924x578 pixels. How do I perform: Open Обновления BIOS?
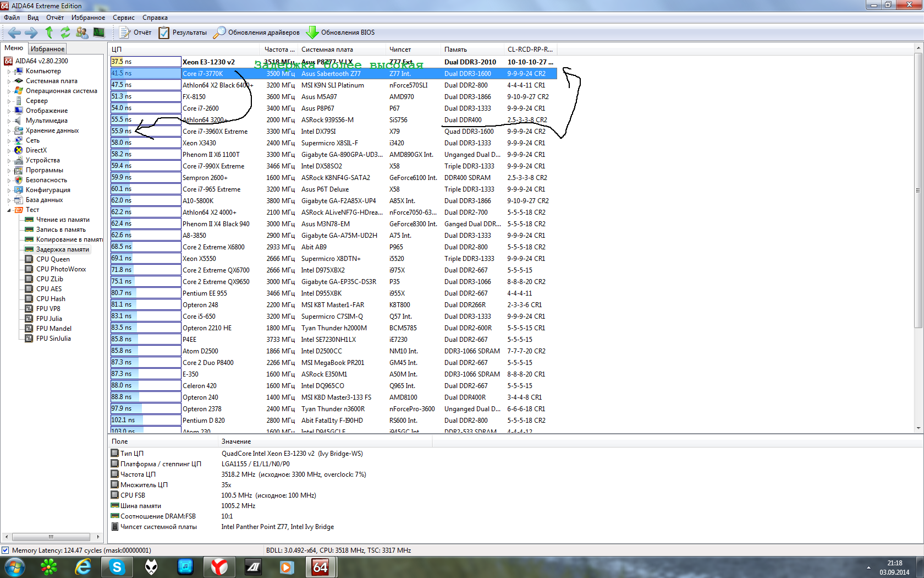click(340, 32)
